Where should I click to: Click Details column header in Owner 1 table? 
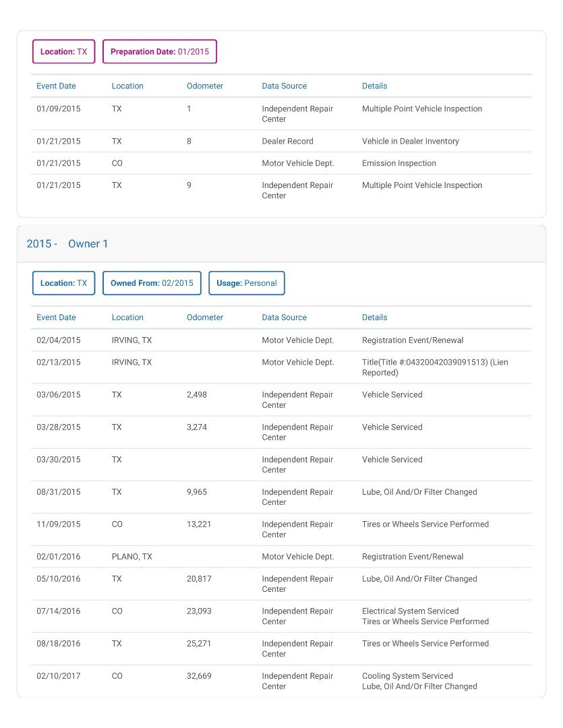(374, 317)
